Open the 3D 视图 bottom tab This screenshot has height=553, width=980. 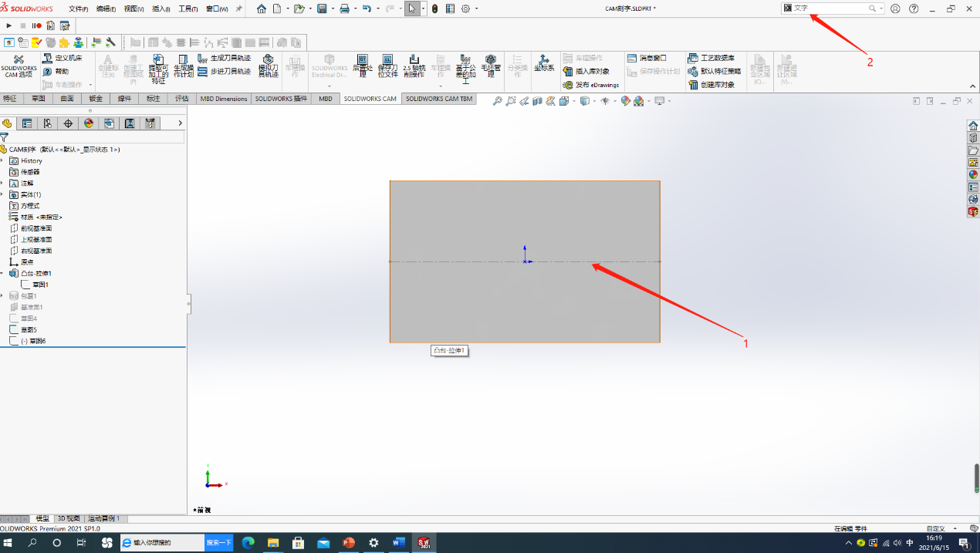(69, 518)
